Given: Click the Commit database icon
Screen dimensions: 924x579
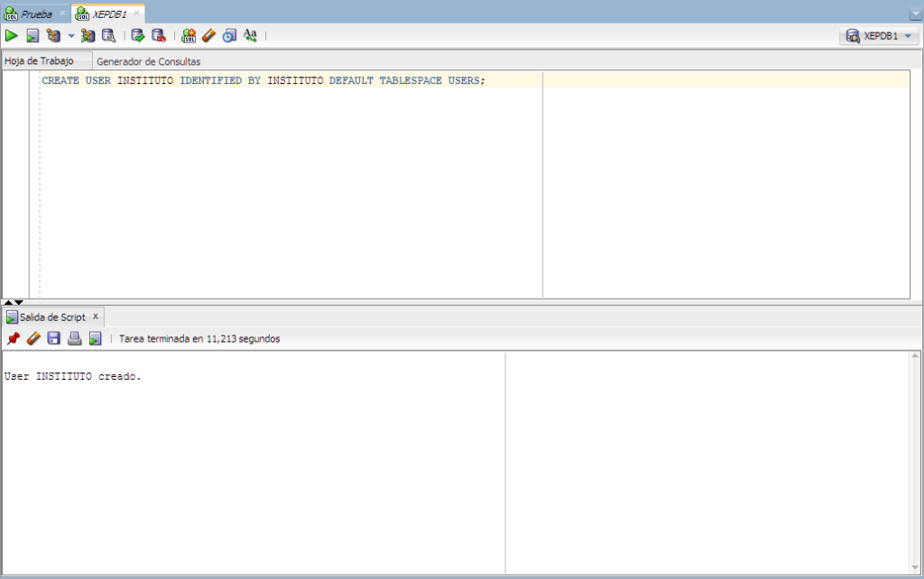Looking at the screenshot, I should pyautogui.click(x=138, y=36).
